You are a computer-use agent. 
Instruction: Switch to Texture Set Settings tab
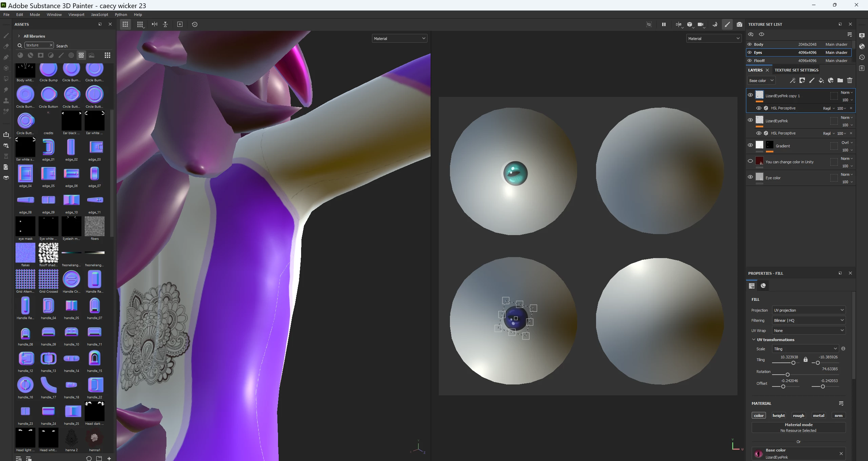click(796, 70)
